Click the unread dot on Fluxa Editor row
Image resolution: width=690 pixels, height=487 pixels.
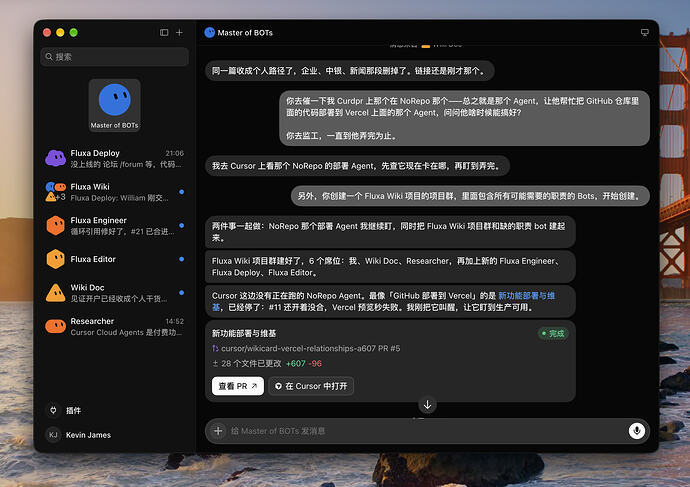pyautogui.click(x=182, y=259)
